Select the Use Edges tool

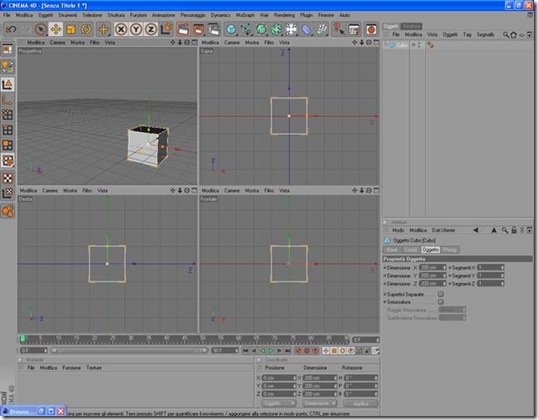click(8, 130)
